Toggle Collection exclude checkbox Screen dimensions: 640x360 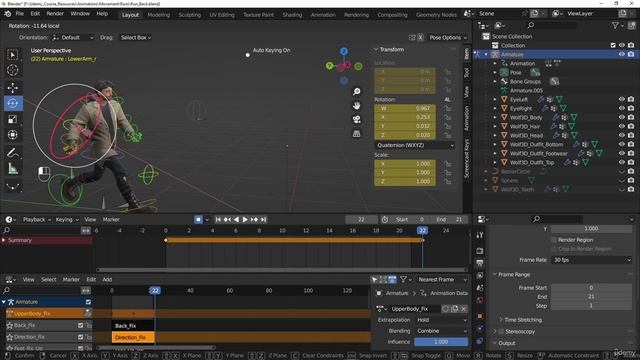coord(613,45)
